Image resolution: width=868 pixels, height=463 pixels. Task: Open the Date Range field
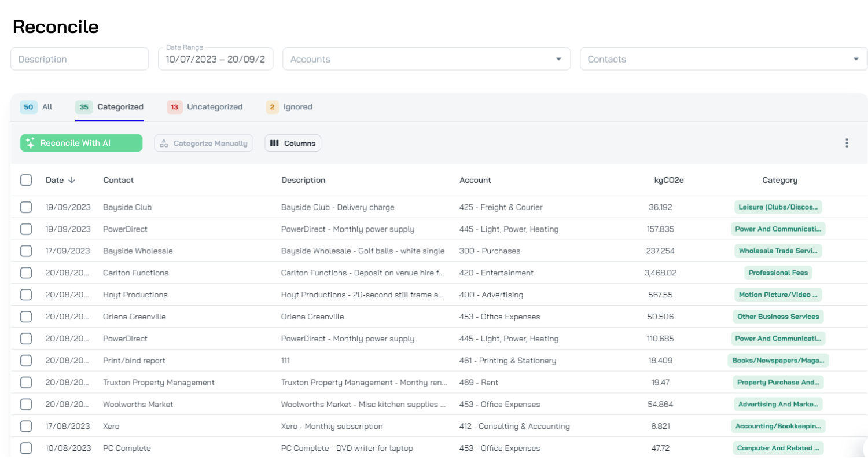pos(215,59)
